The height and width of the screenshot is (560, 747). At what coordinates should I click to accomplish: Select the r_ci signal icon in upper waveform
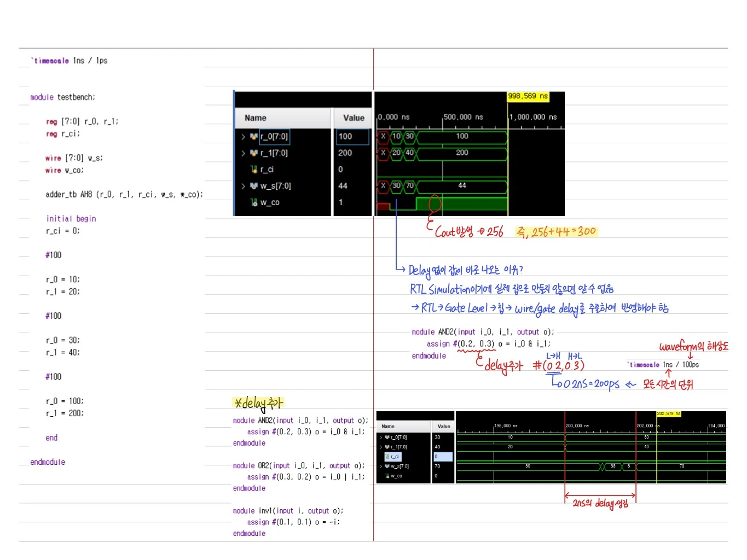pos(254,170)
